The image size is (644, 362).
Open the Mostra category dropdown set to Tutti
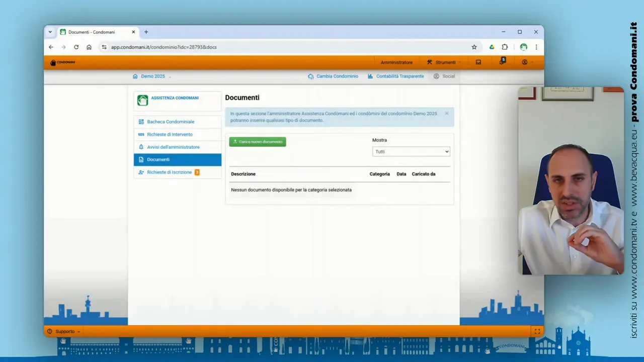click(x=411, y=151)
